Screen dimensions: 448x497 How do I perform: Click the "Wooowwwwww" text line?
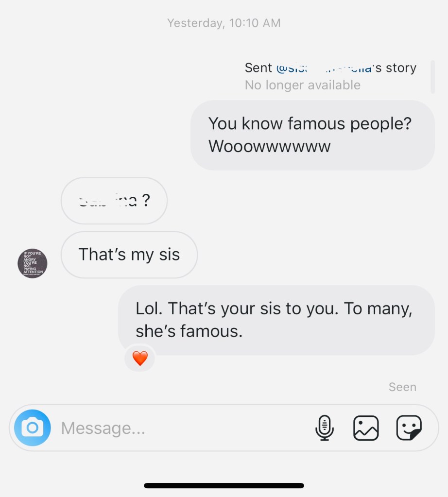pyautogui.click(x=269, y=146)
